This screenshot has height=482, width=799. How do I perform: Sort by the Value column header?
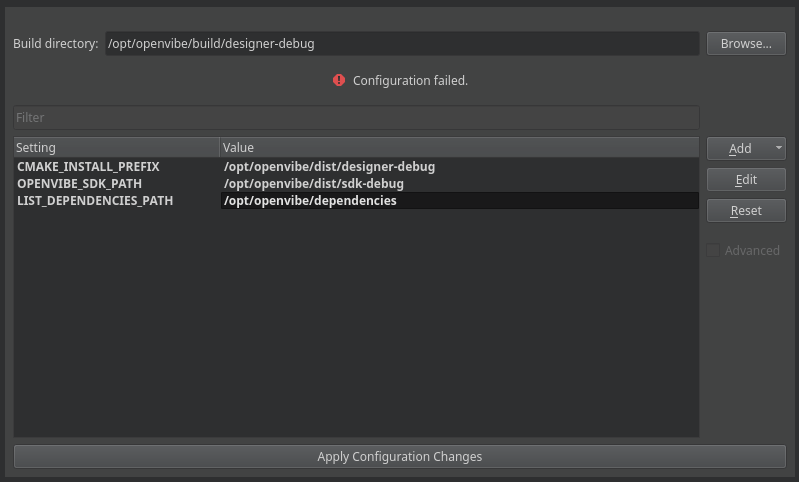458,148
